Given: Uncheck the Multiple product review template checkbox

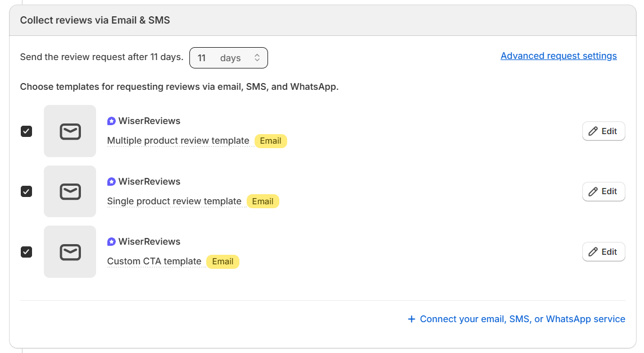Looking at the screenshot, I should pos(26,131).
